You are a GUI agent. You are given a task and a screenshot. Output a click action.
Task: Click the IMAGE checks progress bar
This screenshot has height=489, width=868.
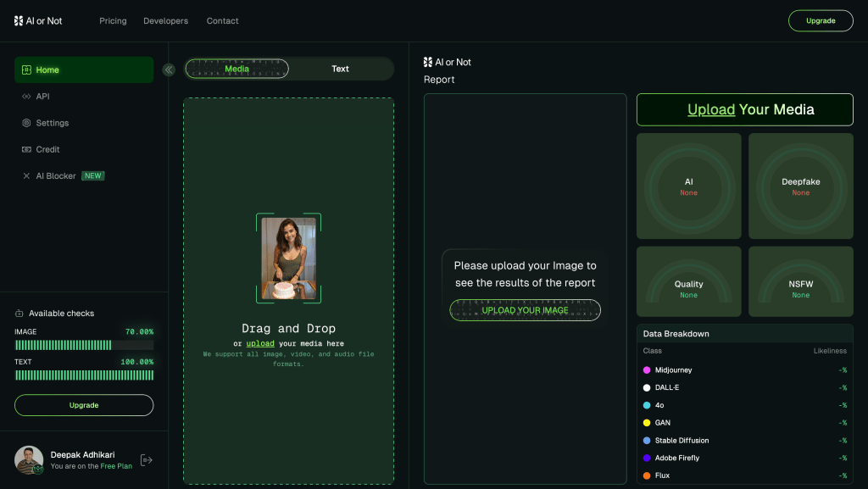[x=84, y=345]
